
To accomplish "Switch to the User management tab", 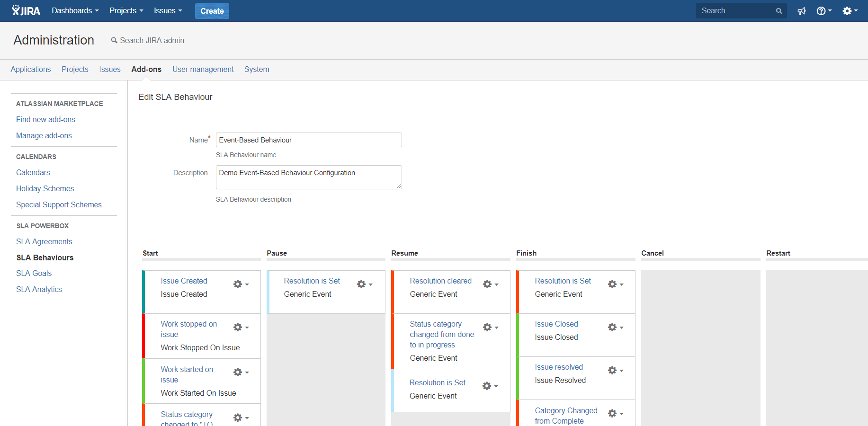I will click(203, 69).
